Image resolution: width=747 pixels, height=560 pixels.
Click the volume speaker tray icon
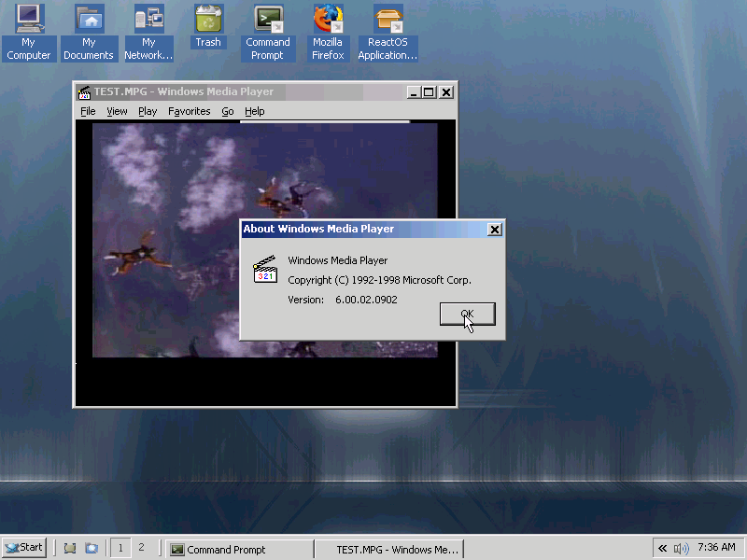(681, 548)
